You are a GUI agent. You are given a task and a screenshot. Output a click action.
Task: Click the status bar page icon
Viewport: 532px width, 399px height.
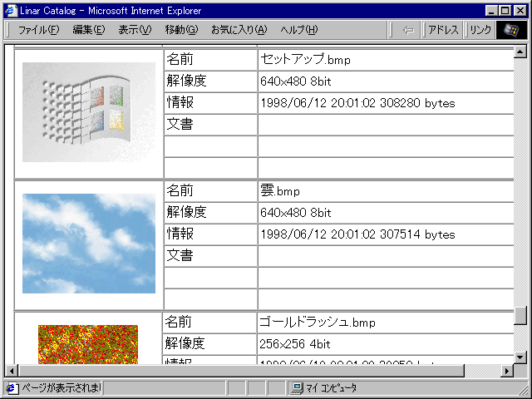click(12, 388)
